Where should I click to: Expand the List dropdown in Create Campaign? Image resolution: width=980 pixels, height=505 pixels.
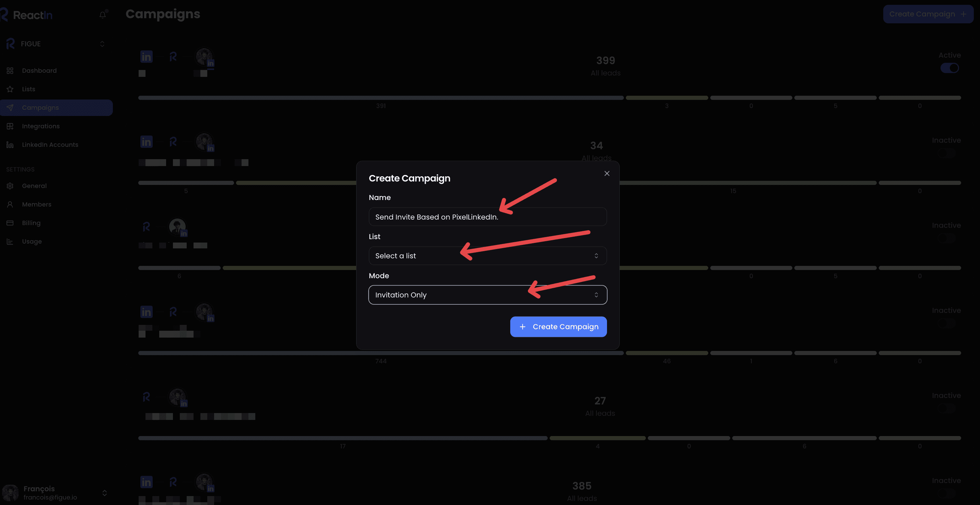(487, 255)
